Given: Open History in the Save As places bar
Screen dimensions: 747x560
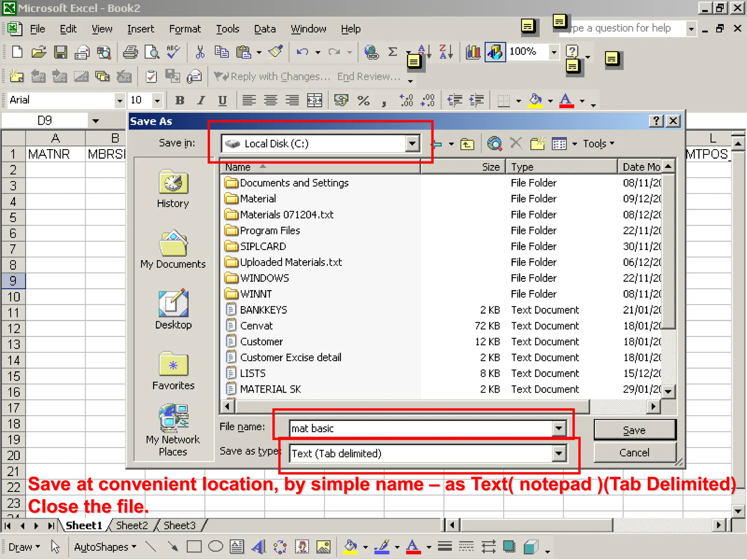Looking at the screenshot, I should pos(173,189).
